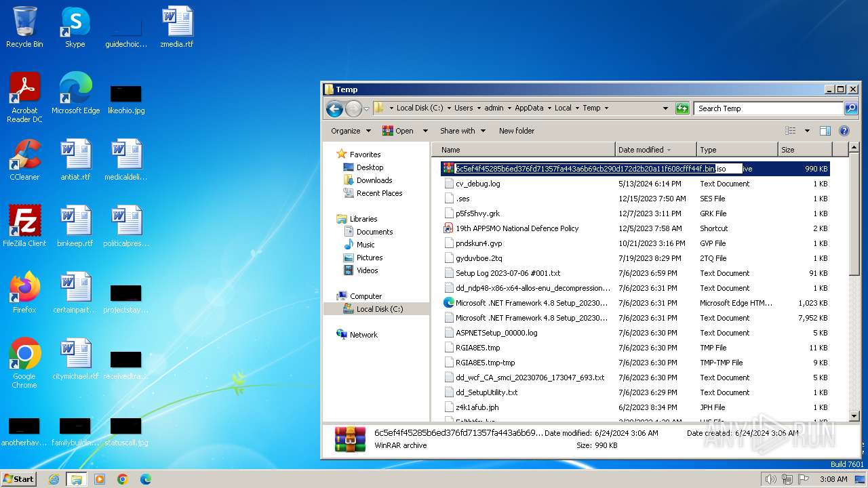This screenshot has width=868, height=488.
Task: Open the Start menu
Action: [18, 479]
